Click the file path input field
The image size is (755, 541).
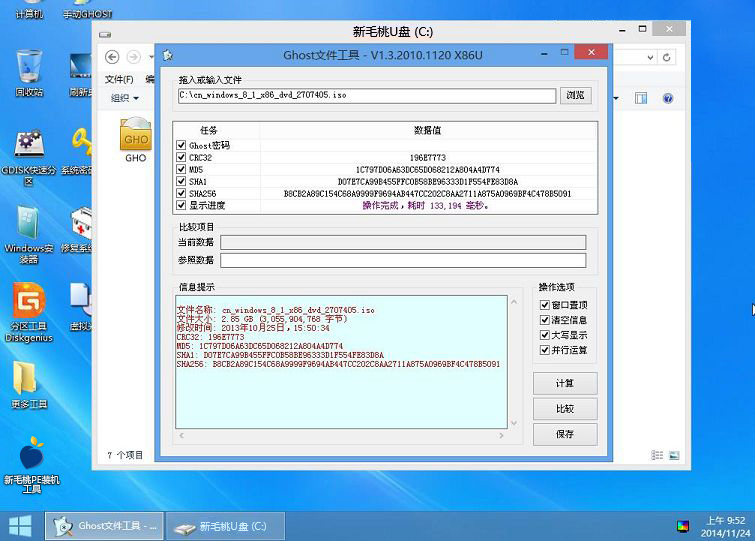(367, 95)
